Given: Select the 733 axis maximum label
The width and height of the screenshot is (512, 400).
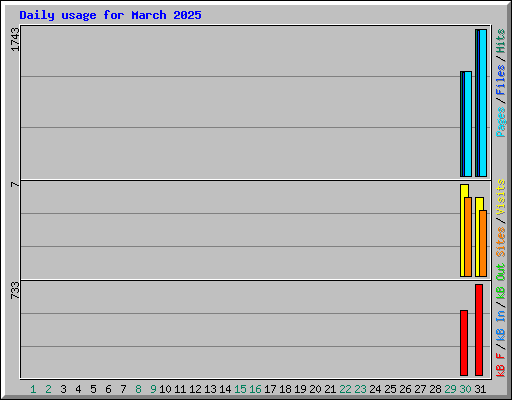Looking at the screenshot, I should (15, 290).
